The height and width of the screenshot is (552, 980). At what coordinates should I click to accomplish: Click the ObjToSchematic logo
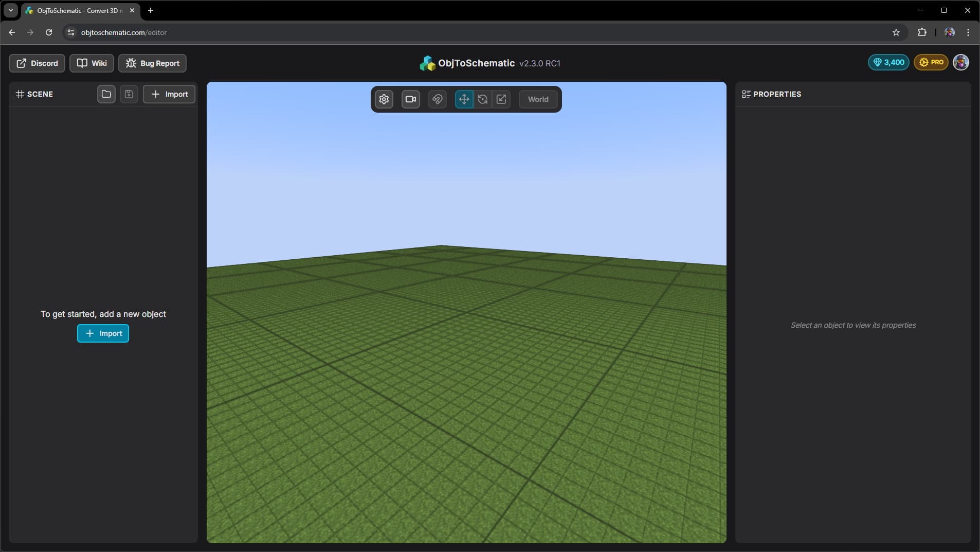(427, 63)
